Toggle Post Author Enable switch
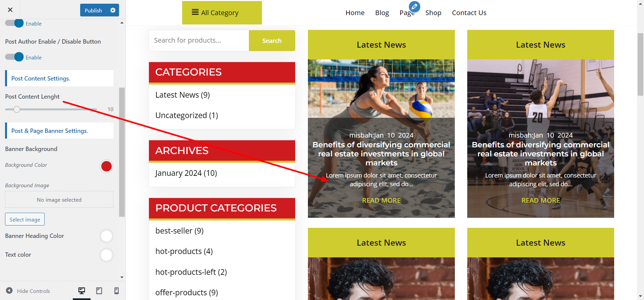The image size is (644, 300). pos(14,57)
